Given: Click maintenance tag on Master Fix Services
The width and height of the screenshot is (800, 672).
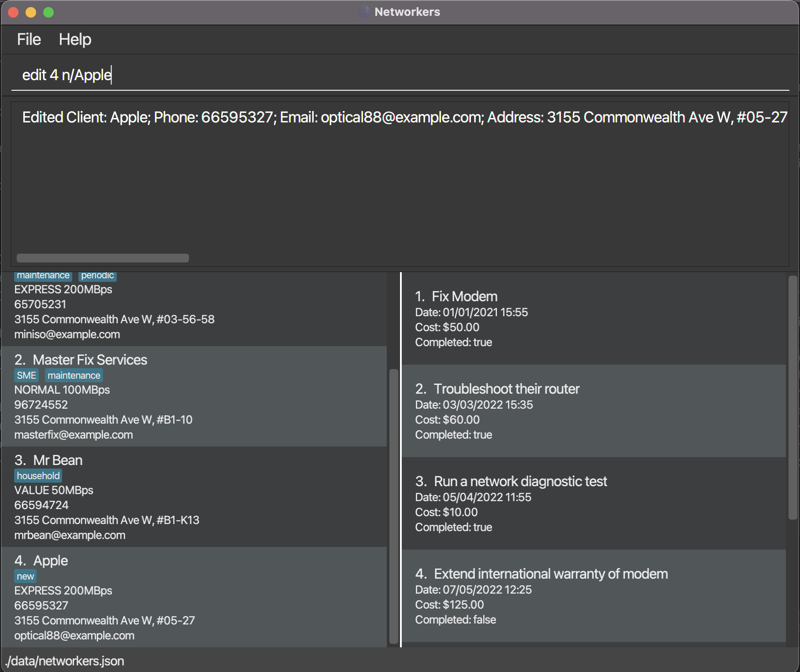Looking at the screenshot, I should point(74,375).
